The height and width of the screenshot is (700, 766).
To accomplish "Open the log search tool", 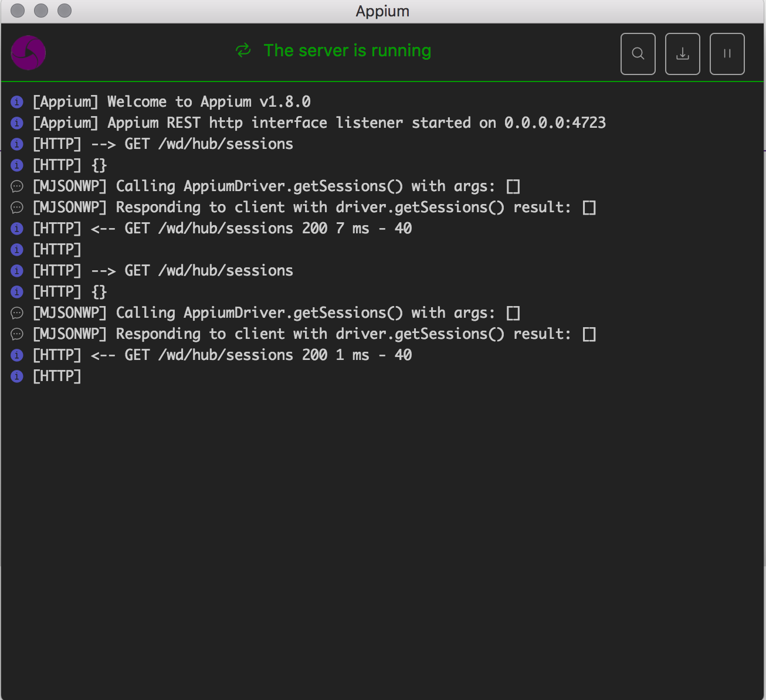I will [638, 53].
